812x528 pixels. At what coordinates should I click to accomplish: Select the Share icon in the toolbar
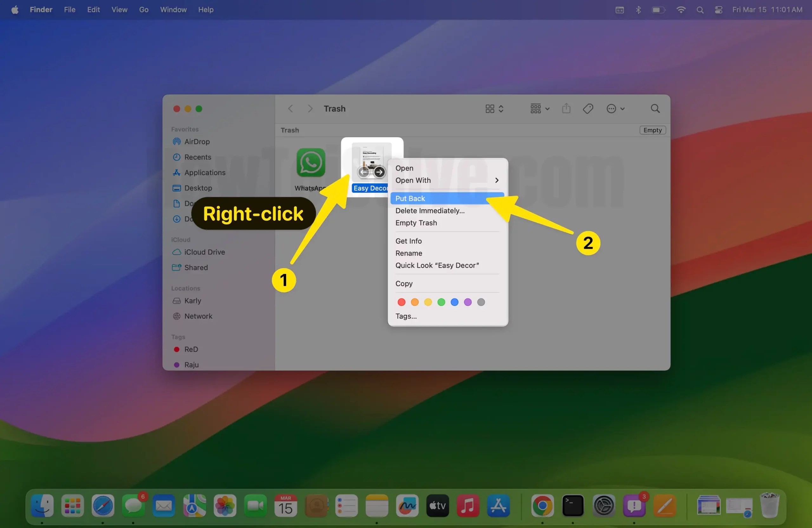pos(566,108)
